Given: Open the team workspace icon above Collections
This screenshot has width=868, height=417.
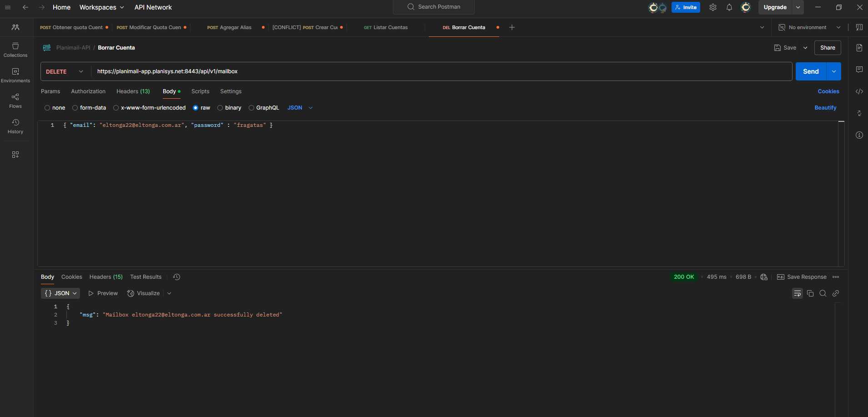Looking at the screenshot, I should [x=15, y=27].
